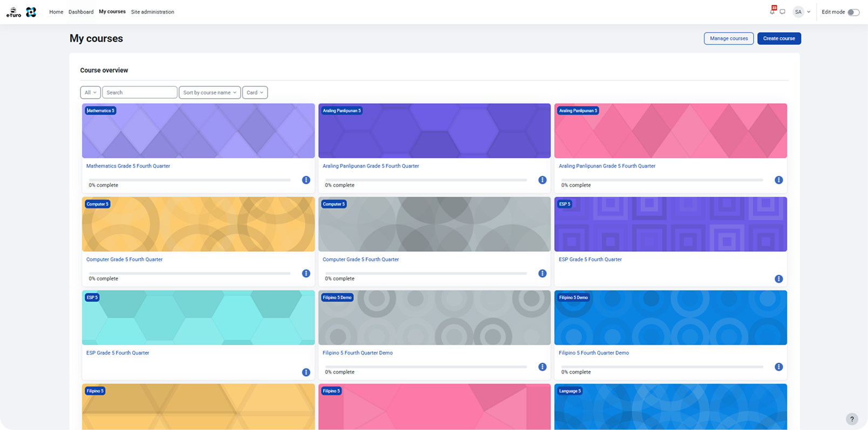The width and height of the screenshot is (868, 430).
Task: Open three-dot menu for pink Araling Panlipunan card
Action: [x=778, y=180]
